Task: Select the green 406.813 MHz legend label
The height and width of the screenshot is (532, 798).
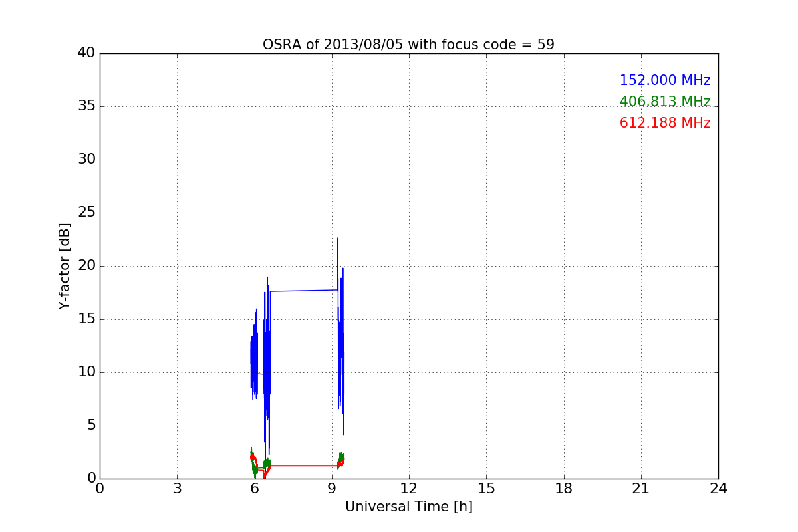Action: pyautogui.click(x=665, y=102)
